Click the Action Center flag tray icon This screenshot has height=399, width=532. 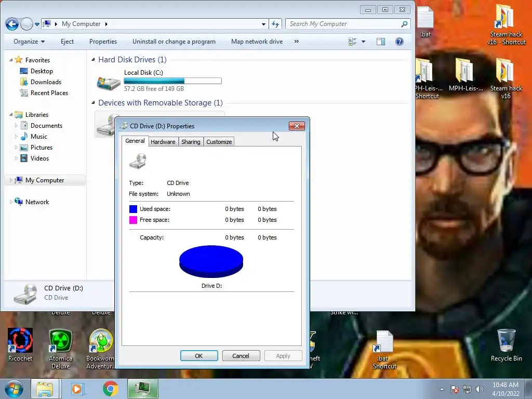[x=455, y=389]
